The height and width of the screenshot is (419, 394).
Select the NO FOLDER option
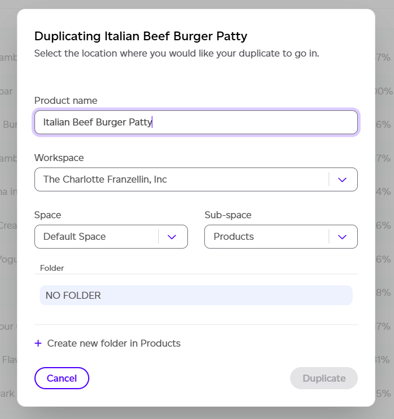(x=196, y=295)
